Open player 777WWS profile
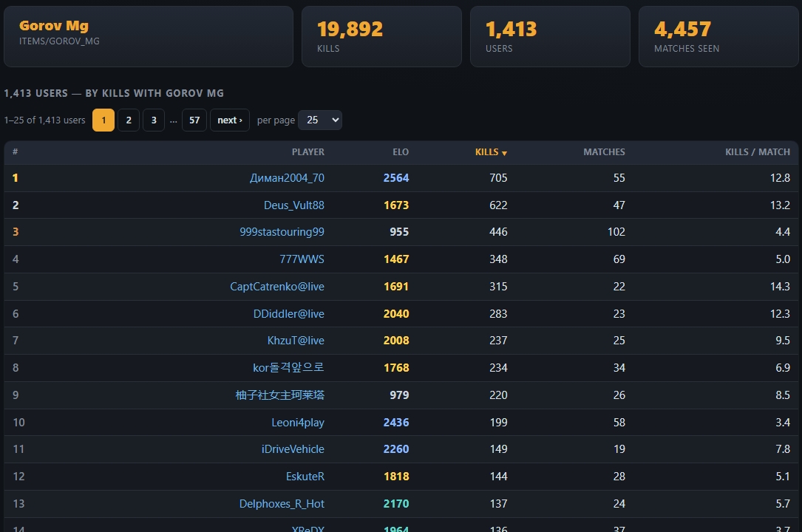This screenshot has width=802, height=532. click(x=302, y=259)
